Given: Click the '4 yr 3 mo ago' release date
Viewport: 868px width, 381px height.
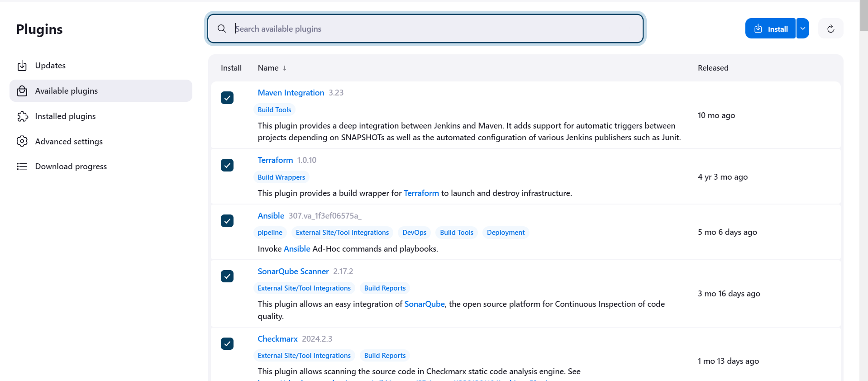Looking at the screenshot, I should 723,177.
